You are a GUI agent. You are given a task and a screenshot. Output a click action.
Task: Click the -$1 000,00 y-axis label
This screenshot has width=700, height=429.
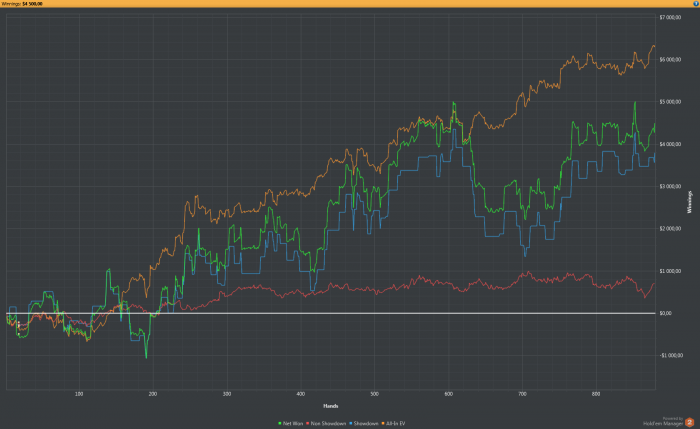click(671, 355)
